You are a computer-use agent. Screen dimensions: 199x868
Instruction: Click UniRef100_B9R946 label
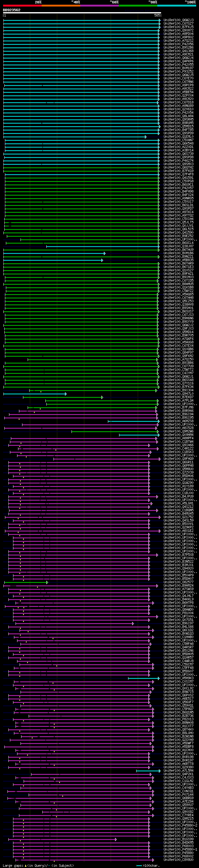tap(178, 411)
